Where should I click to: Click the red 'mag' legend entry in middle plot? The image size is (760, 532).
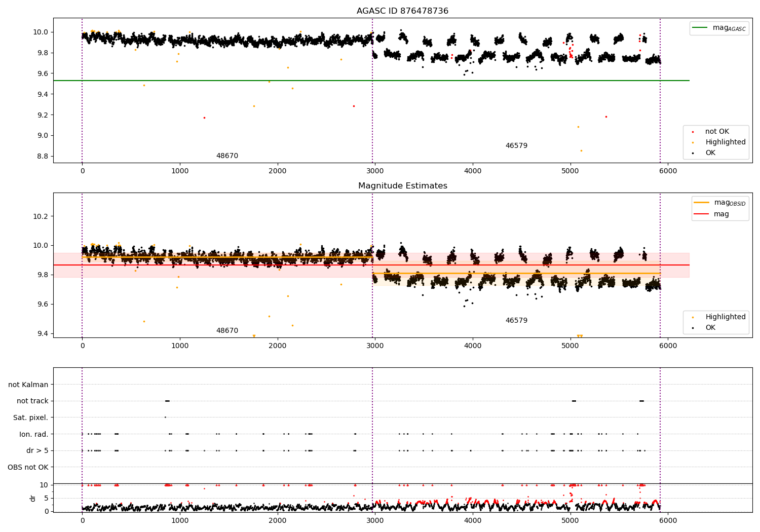(712, 214)
